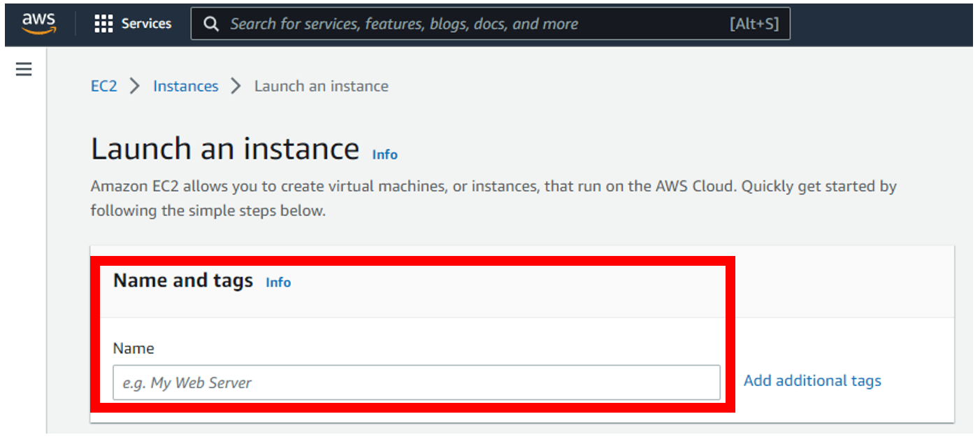Click the Alt+S shortcut hint
Screen dimensions: 980x442
[754, 24]
